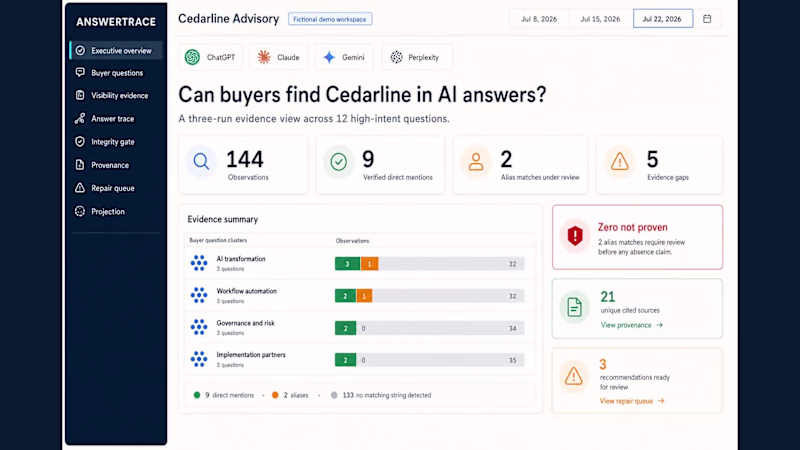The image size is (800, 450).
Task: Click the Buyer questions chat icon
Action: tap(80, 72)
